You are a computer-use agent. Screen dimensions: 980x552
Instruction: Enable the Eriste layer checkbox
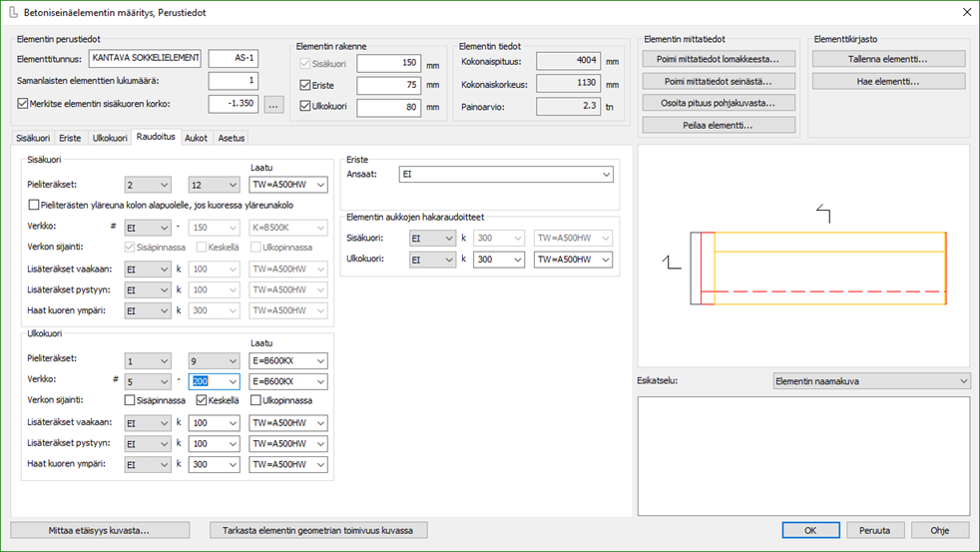(307, 86)
